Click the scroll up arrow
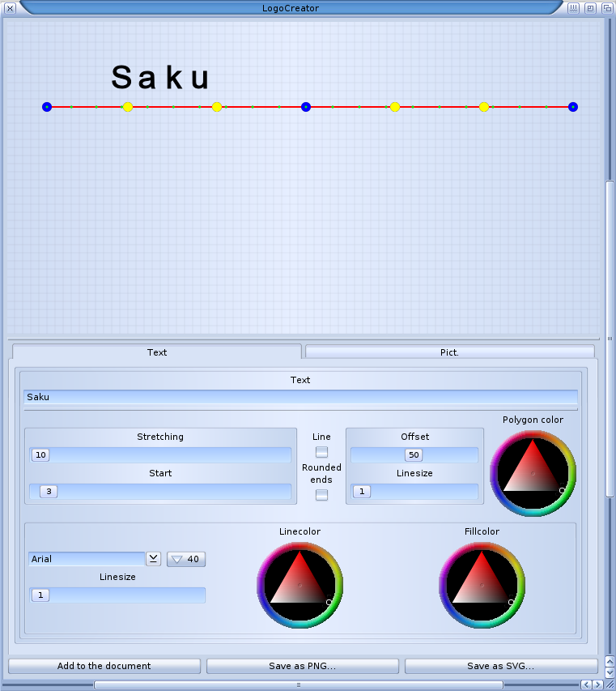This screenshot has height=691, width=616. (610, 661)
